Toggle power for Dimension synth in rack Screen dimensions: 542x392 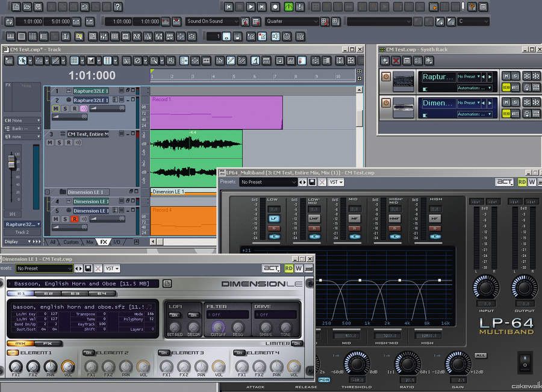[386, 102]
